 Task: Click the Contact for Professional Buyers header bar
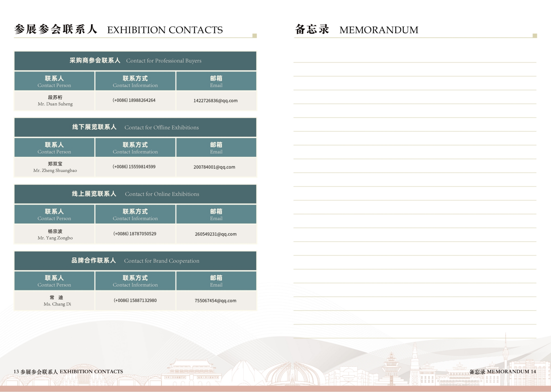click(135, 61)
